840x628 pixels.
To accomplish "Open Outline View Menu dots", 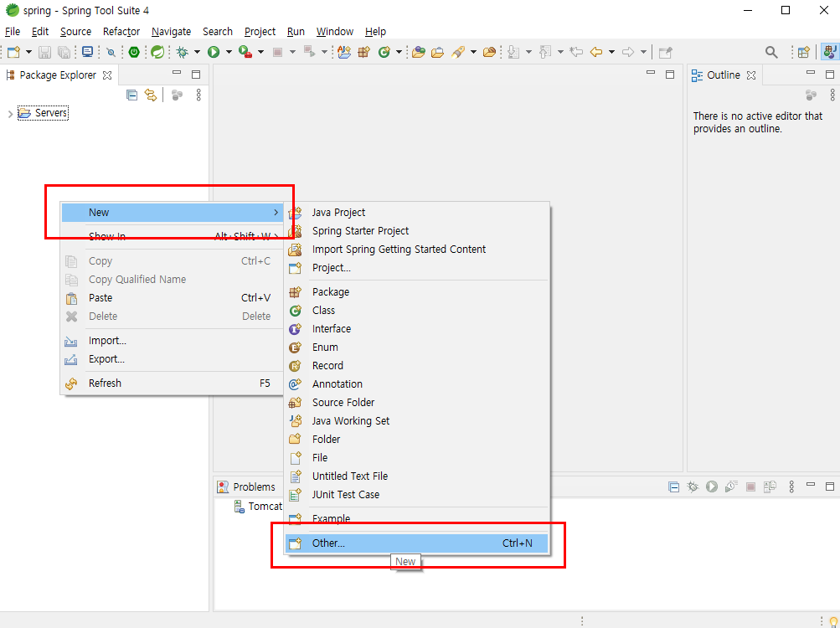I will (x=832, y=95).
